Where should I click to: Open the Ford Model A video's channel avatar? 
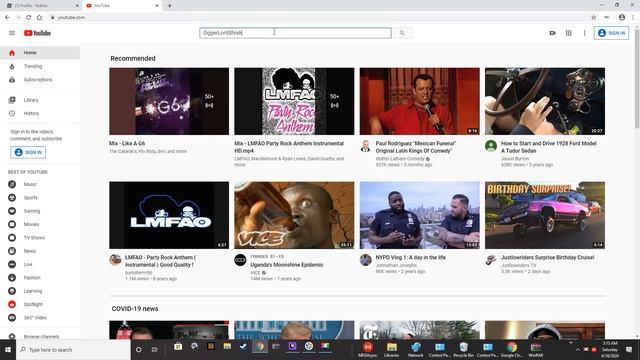point(491,146)
